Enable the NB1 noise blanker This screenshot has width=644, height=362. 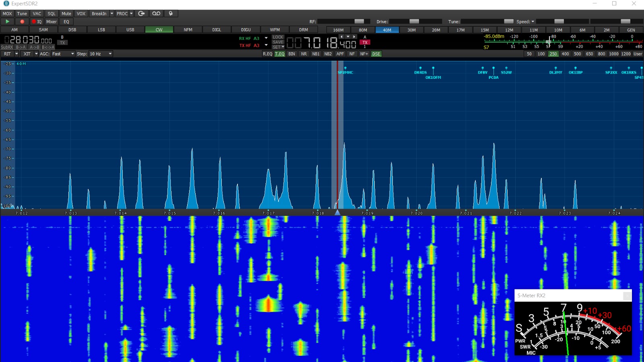(316, 54)
